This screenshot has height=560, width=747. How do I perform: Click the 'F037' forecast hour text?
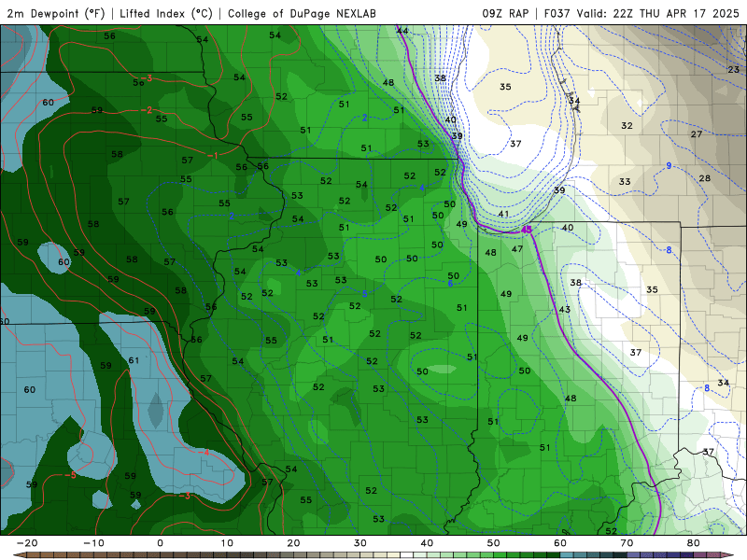pyautogui.click(x=557, y=13)
